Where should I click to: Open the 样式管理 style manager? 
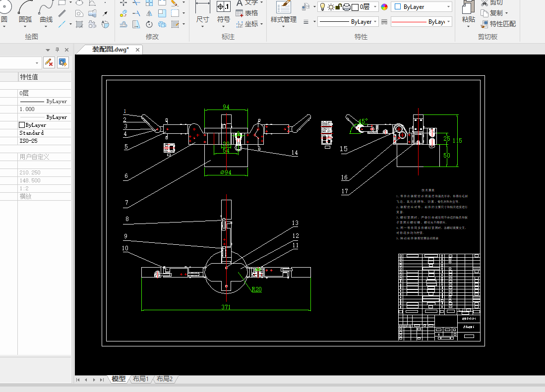284,11
